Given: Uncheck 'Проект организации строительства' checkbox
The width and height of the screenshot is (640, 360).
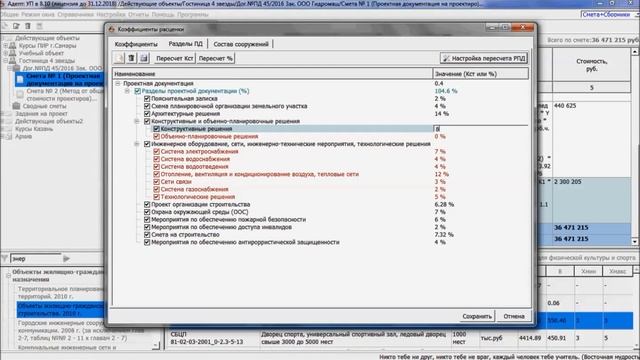Looking at the screenshot, I should 147,204.
